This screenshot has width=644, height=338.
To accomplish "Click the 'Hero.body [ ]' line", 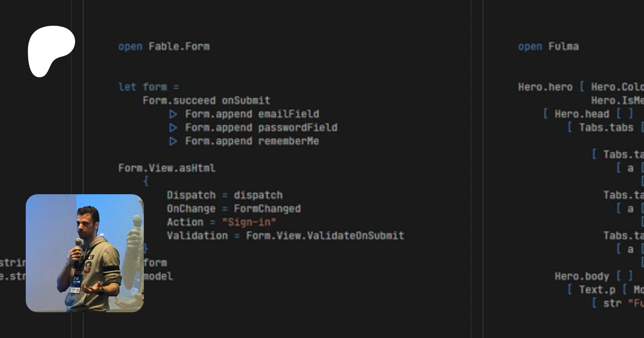I will click(594, 276).
